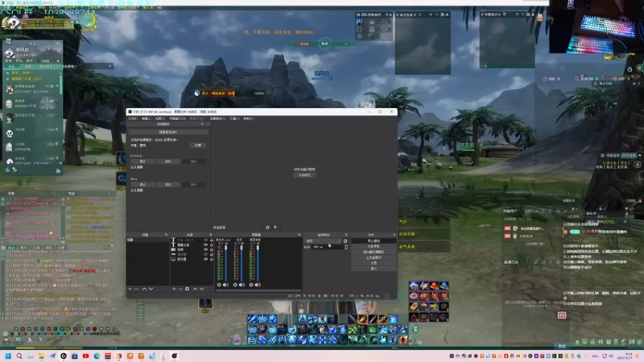The width and height of the screenshot is (644, 362).
Task: Click the transition duration stepper arrows
Action: (346, 247)
